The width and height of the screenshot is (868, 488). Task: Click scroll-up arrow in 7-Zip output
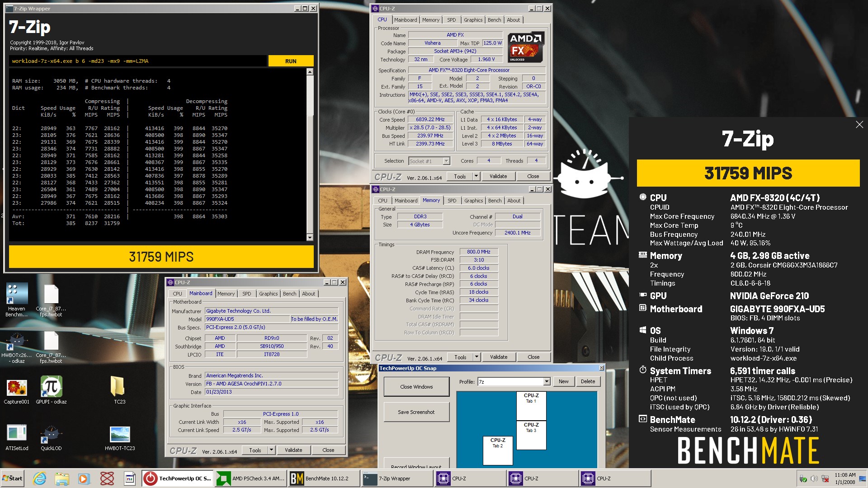pos(310,72)
